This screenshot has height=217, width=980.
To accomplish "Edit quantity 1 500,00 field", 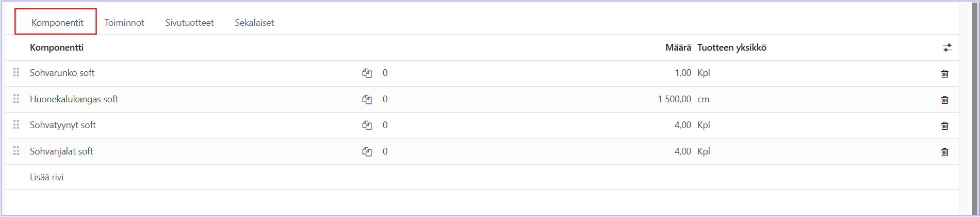I will 674,99.
